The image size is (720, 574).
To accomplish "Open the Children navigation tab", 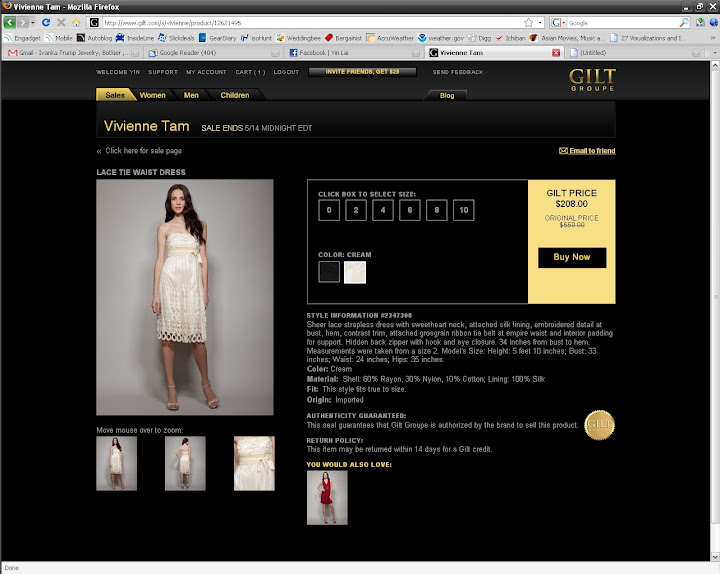I will [x=235, y=95].
